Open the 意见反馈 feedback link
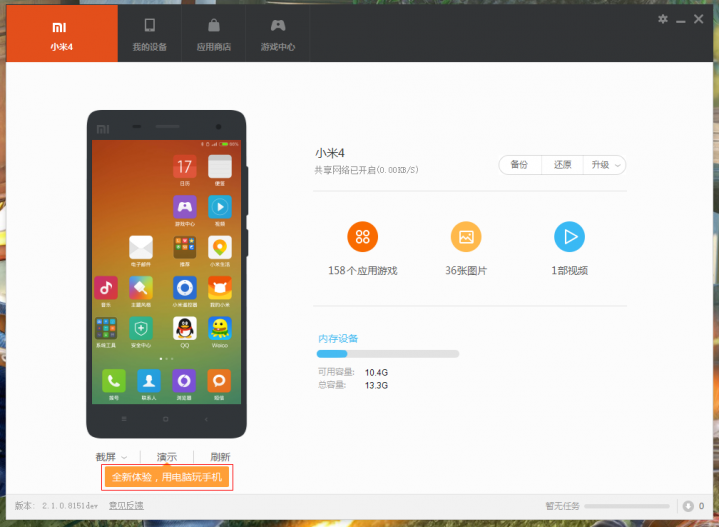Image resolution: width=719 pixels, height=527 pixels. coord(126,506)
